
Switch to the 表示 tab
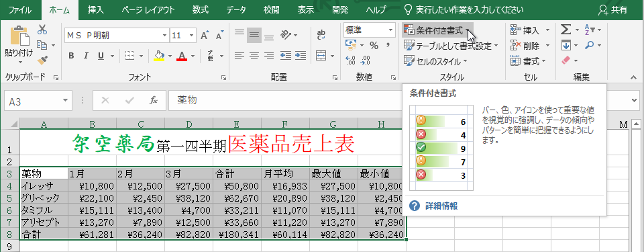306,10
